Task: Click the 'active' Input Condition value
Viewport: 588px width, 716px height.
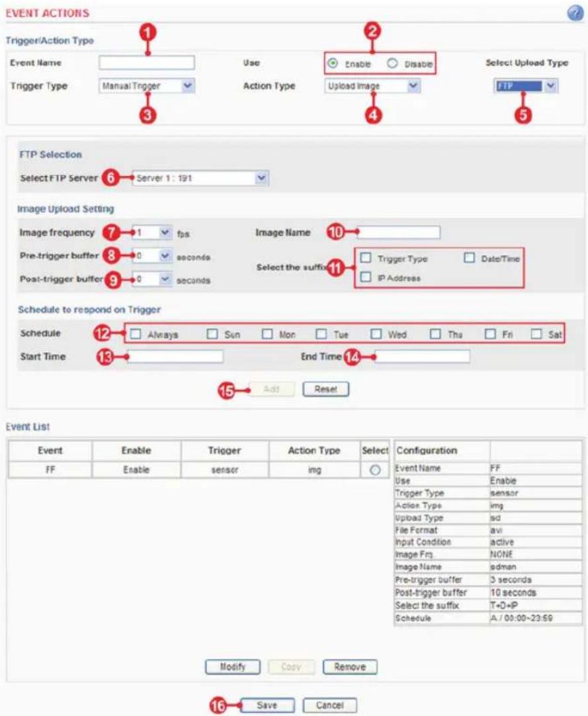Action: (x=502, y=543)
